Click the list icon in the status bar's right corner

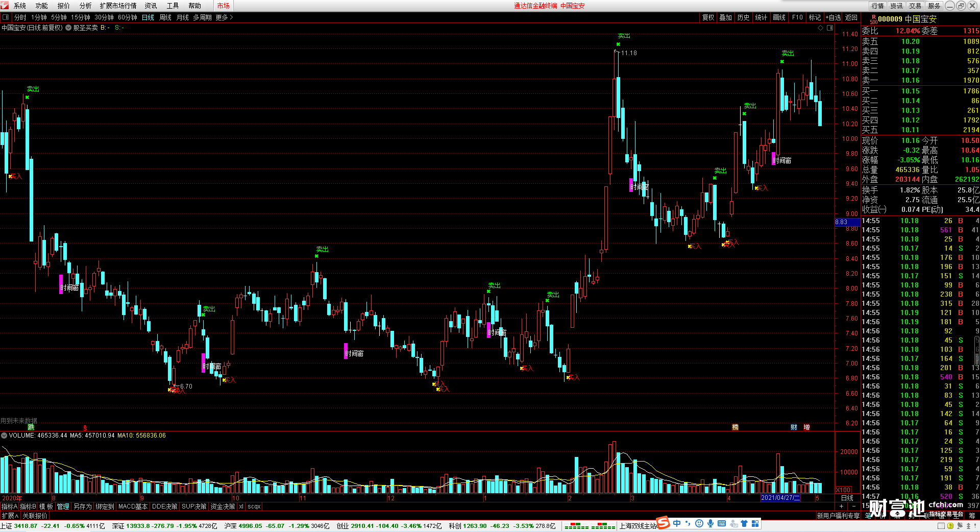click(x=941, y=526)
